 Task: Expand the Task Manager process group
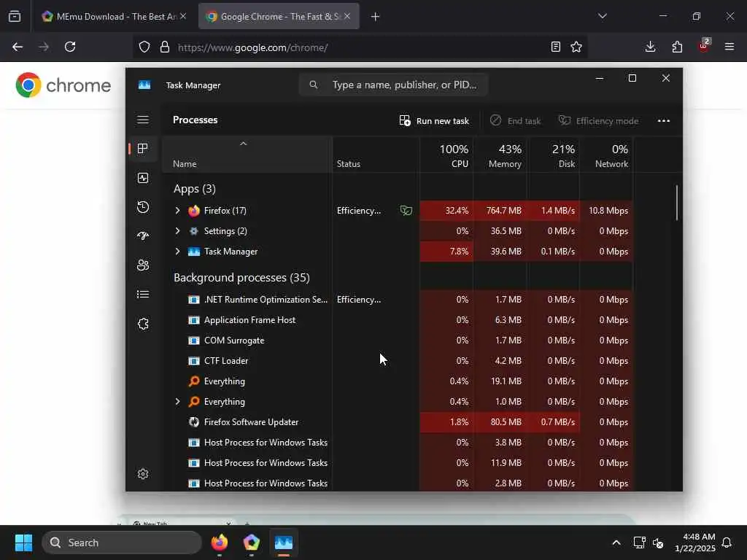(178, 252)
